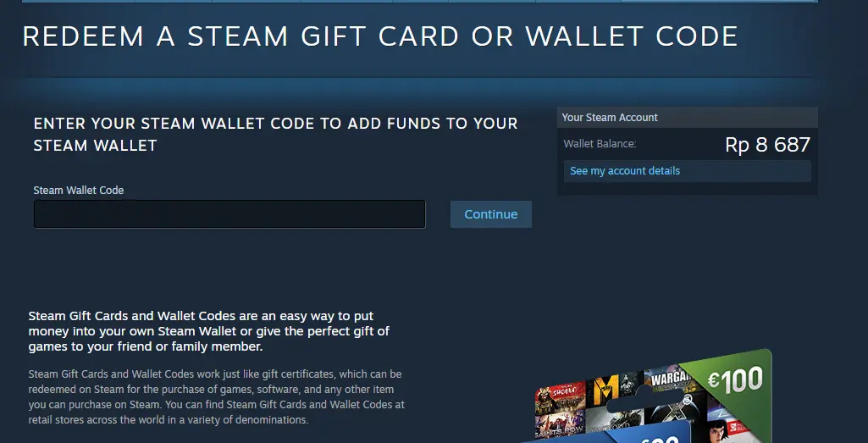868x443 pixels.
Task: Click the Enter Your Steam Wallet Code heading
Action: pyautogui.click(x=276, y=135)
